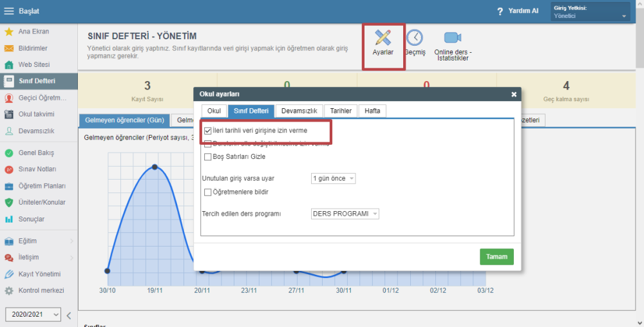Click the Sınav Notları red icon

coord(8,169)
